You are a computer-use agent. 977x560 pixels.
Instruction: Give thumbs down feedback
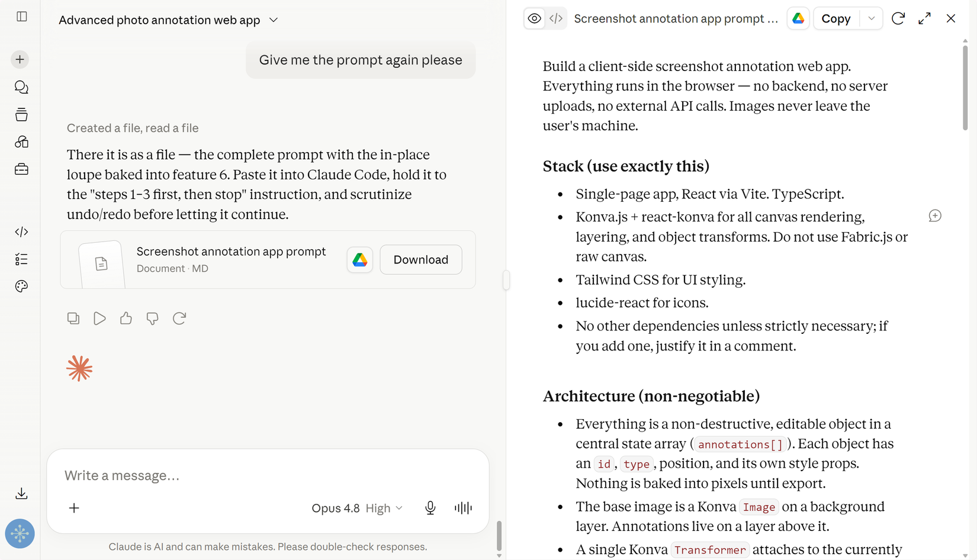[152, 318]
